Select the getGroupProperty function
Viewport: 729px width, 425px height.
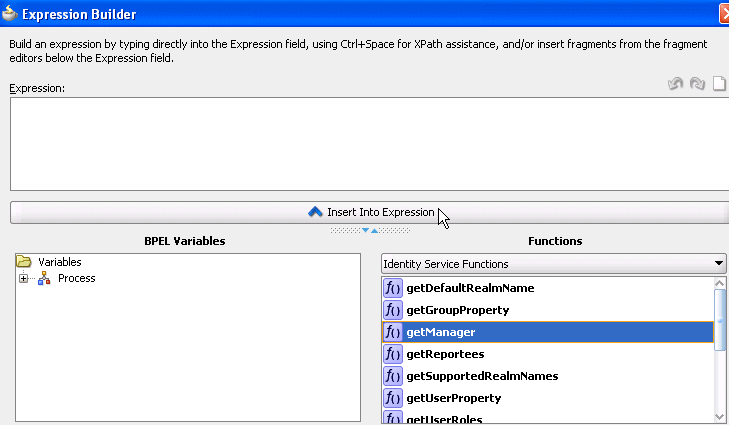[x=548, y=310]
